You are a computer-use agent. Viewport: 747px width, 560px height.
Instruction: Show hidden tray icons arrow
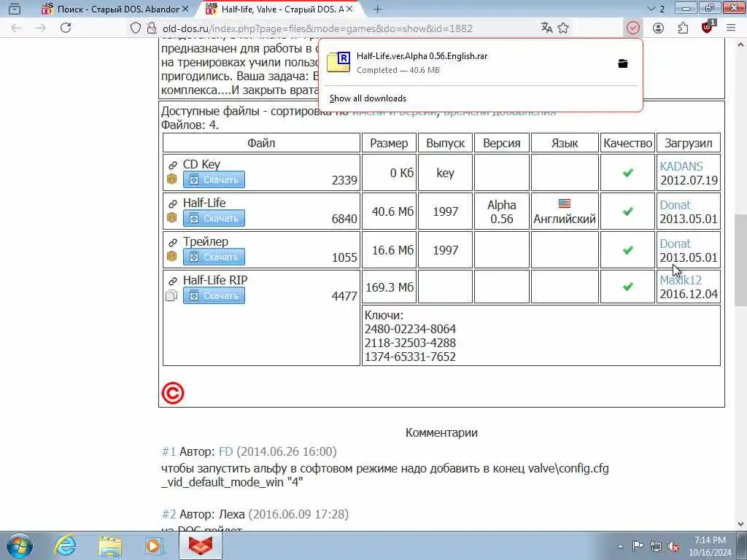tap(620, 547)
